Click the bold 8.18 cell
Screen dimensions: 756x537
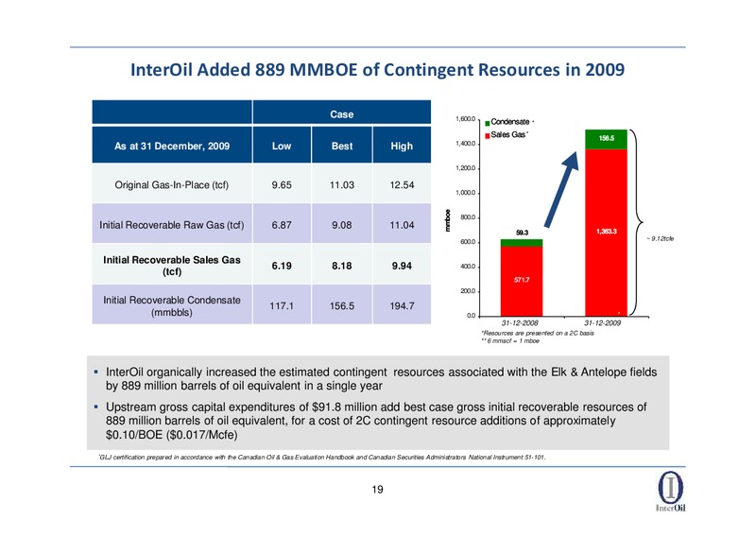[x=342, y=266]
